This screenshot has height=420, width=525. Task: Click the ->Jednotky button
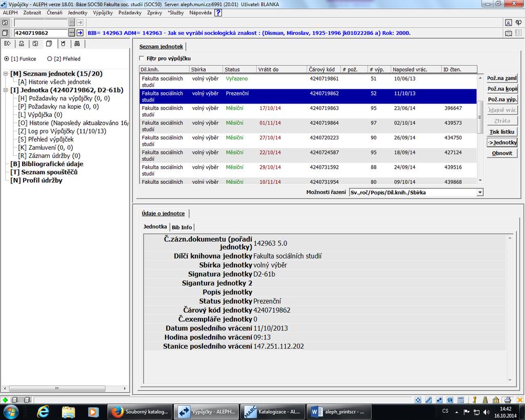[x=502, y=143]
